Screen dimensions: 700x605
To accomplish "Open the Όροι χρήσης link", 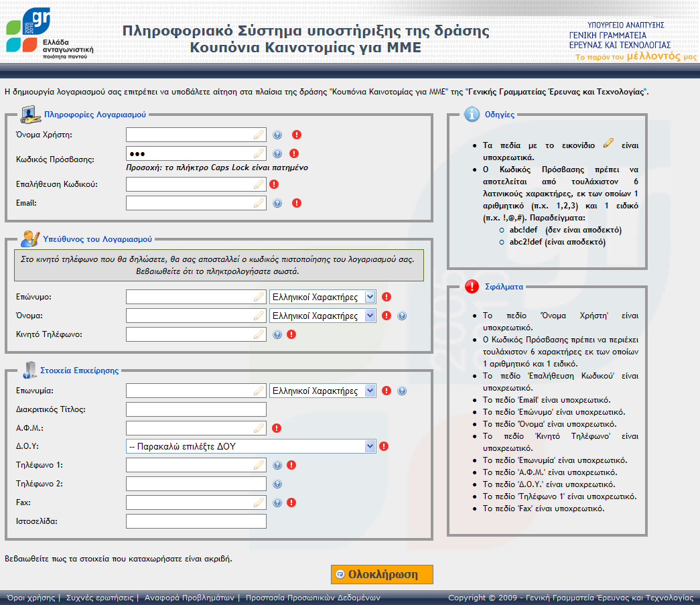I will pos(31,598).
